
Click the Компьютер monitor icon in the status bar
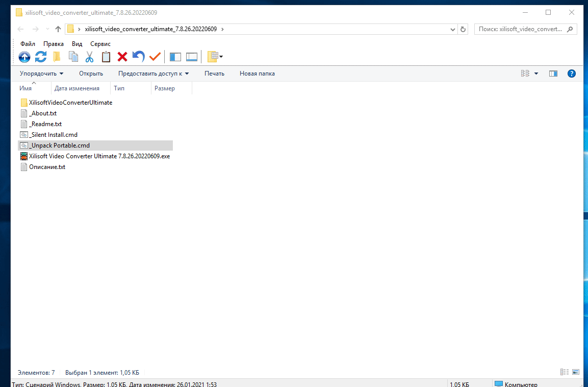tap(498, 384)
